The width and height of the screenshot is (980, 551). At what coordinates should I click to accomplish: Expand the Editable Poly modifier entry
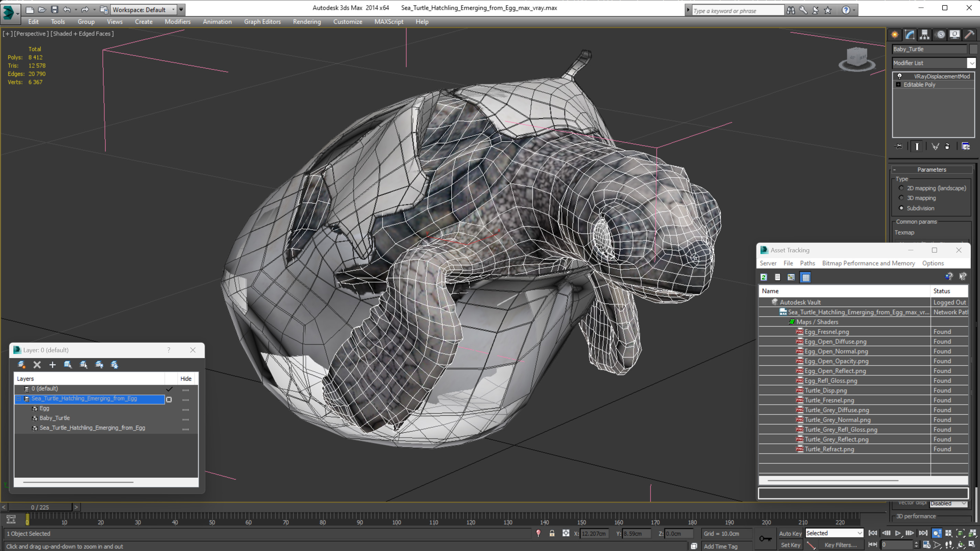898,84
